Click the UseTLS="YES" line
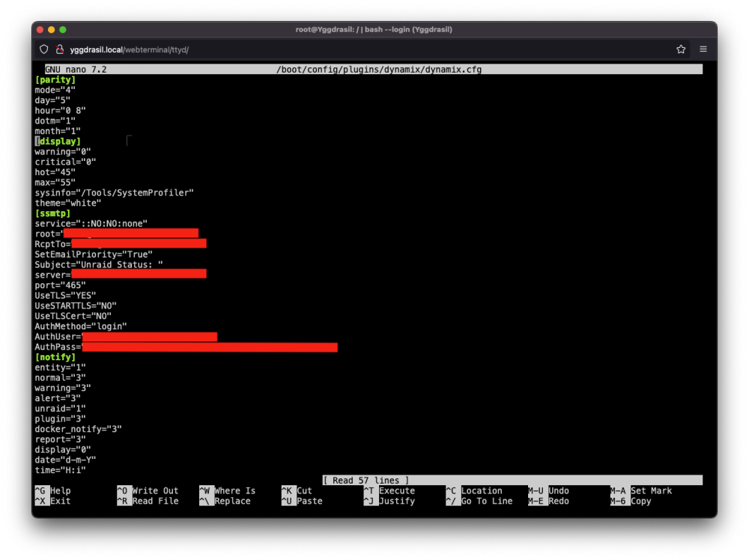Image resolution: width=749 pixels, height=560 pixels. coord(65,296)
